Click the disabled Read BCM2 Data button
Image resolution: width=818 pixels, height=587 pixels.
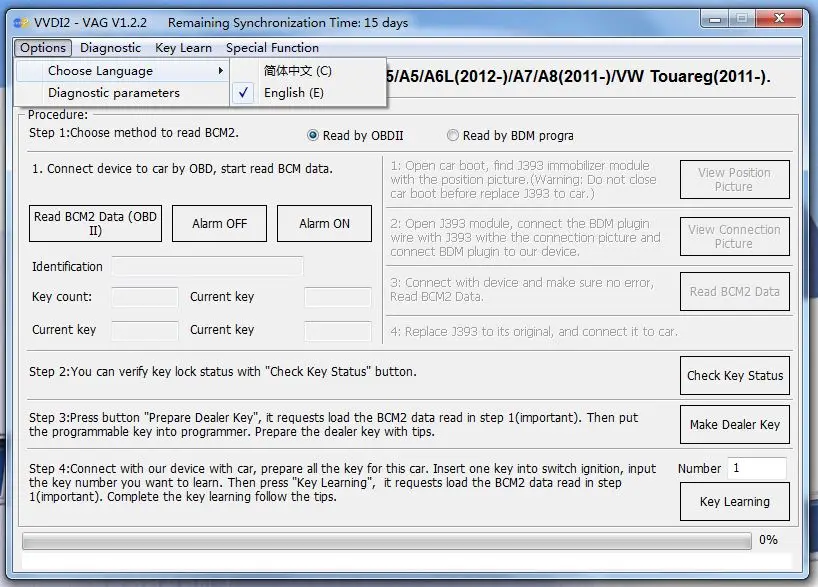(x=734, y=291)
